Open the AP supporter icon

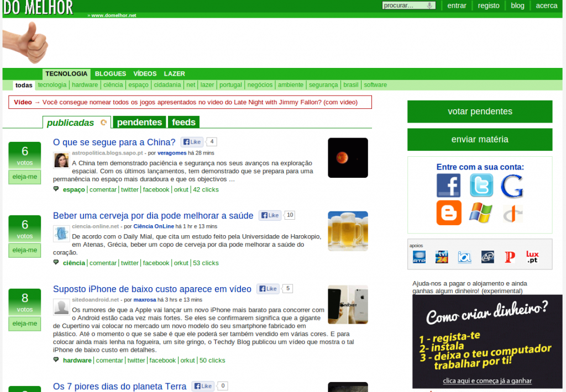pyautogui.click(x=488, y=257)
